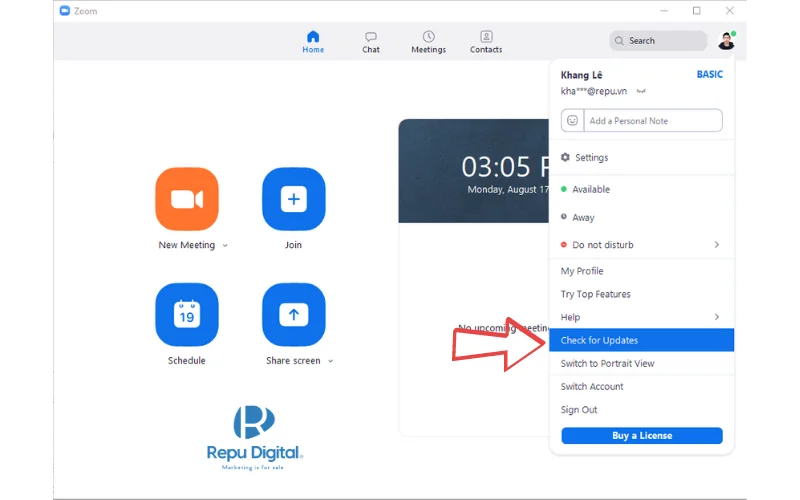Click the kha***@repu.vn email text
This screenshot has height=500, width=800.
click(593, 91)
